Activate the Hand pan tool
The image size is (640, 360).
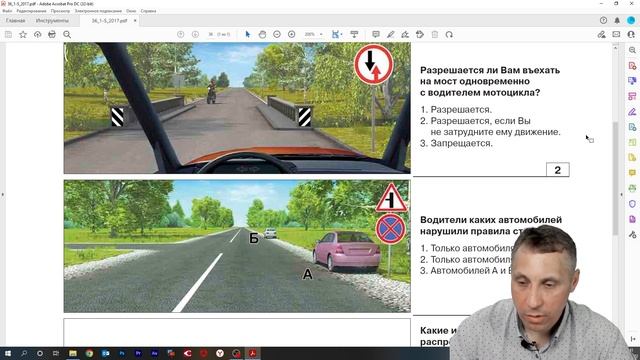click(x=262, y=35)
